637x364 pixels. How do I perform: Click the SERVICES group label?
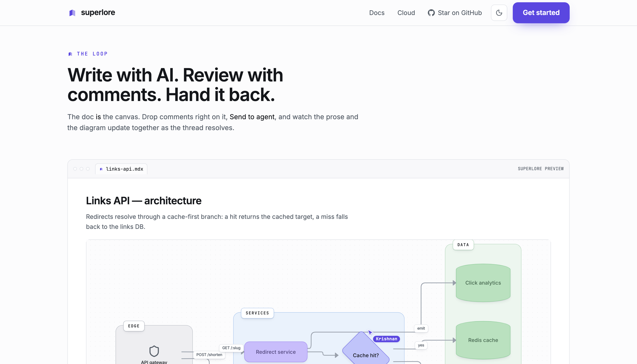coord(257,313)
